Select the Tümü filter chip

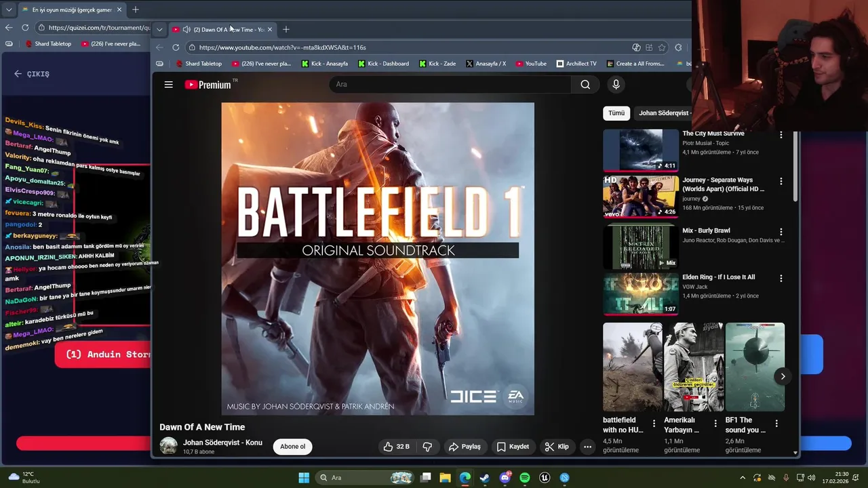pyautogui.click(x=616, y=113)
